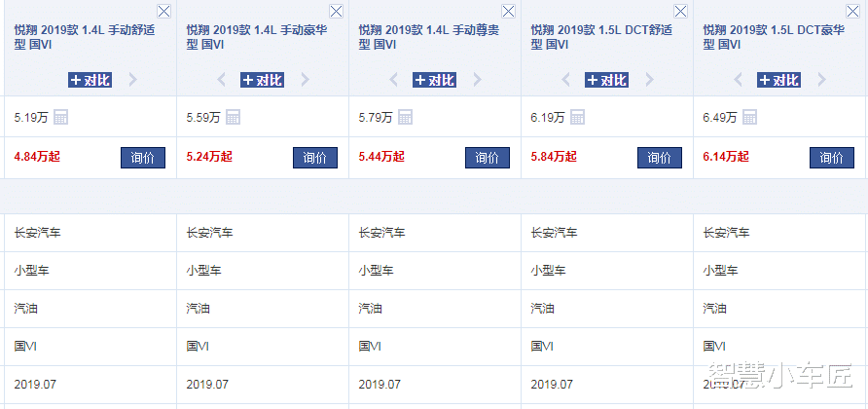Select 长安汽车 in the DCT豪华型 column

point(726,233)
